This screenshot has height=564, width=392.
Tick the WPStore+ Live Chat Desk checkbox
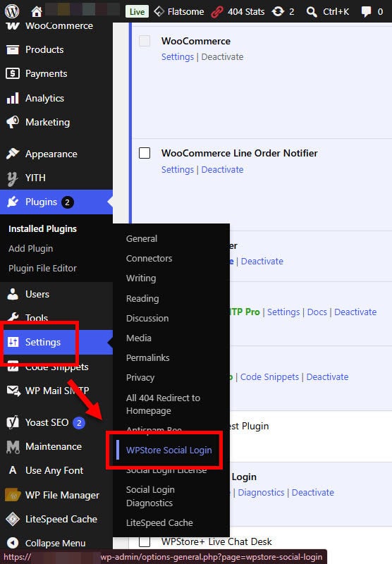tap(145, 541)
